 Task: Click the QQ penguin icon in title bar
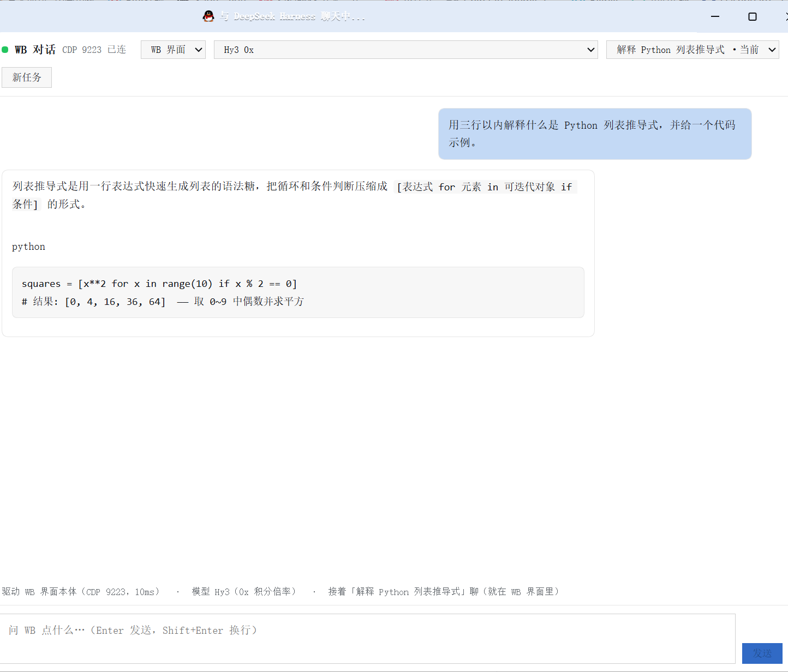coord(208,16)
